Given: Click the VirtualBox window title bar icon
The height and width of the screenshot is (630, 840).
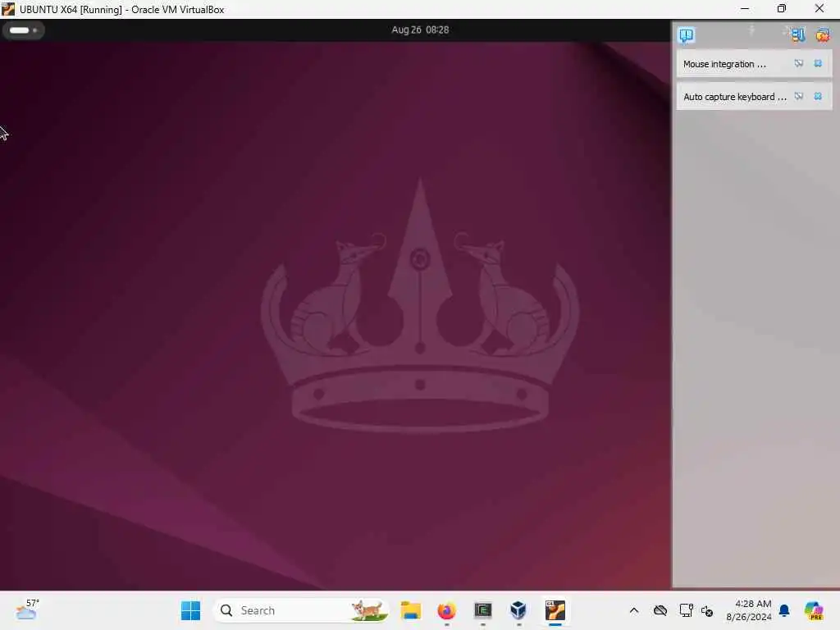Looking at the screenshot, I should (x=8, y=9).
